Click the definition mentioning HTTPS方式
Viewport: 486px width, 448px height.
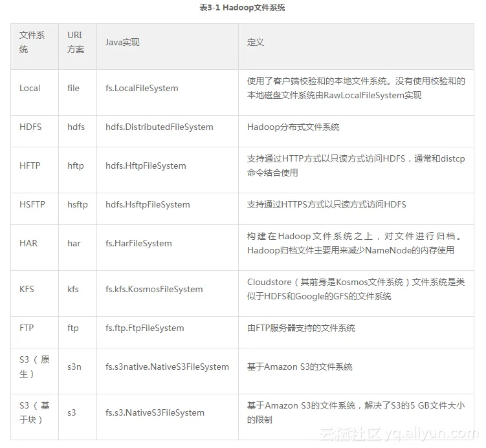tap(326, 205)
